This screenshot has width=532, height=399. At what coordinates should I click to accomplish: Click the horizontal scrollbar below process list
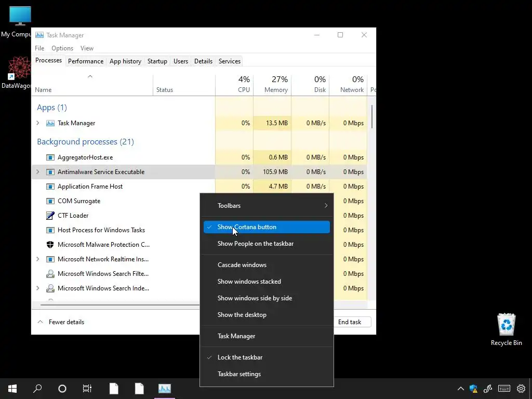coord(121,304)
